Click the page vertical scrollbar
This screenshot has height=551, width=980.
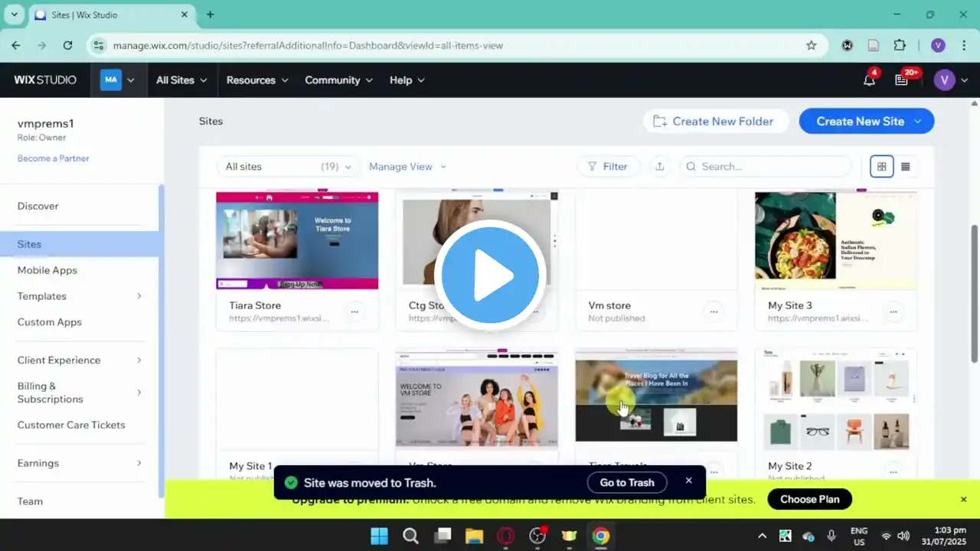pos(974,291)
